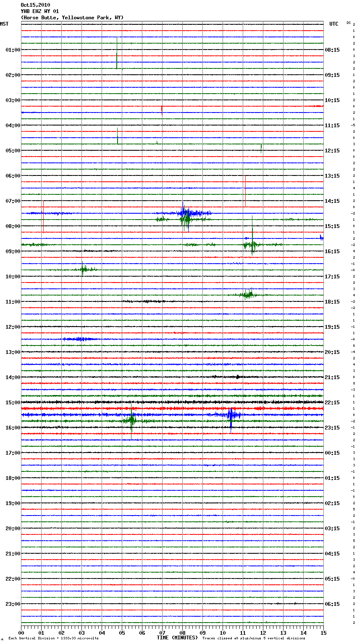Select the '23:00' MST time label
The width and height of the screenshot is (357, 644).
pyautogui.click(x=13, y=604)
